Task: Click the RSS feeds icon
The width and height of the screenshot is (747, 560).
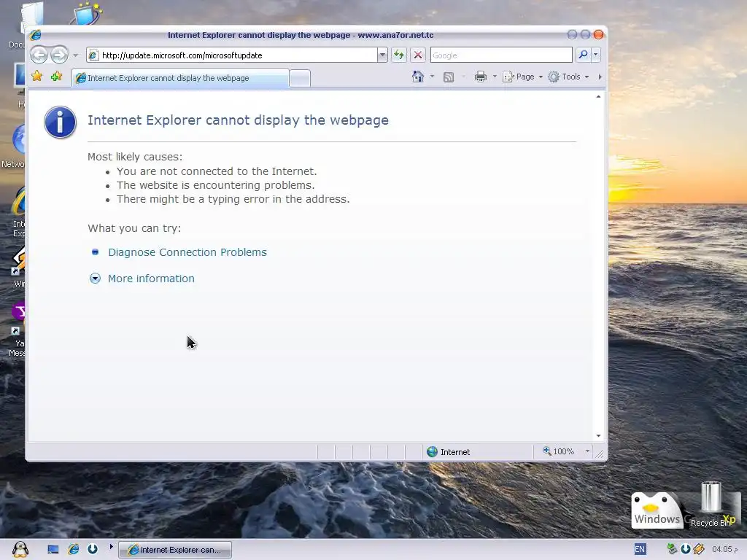Action: pyautogui.click(x=449, y=77)
